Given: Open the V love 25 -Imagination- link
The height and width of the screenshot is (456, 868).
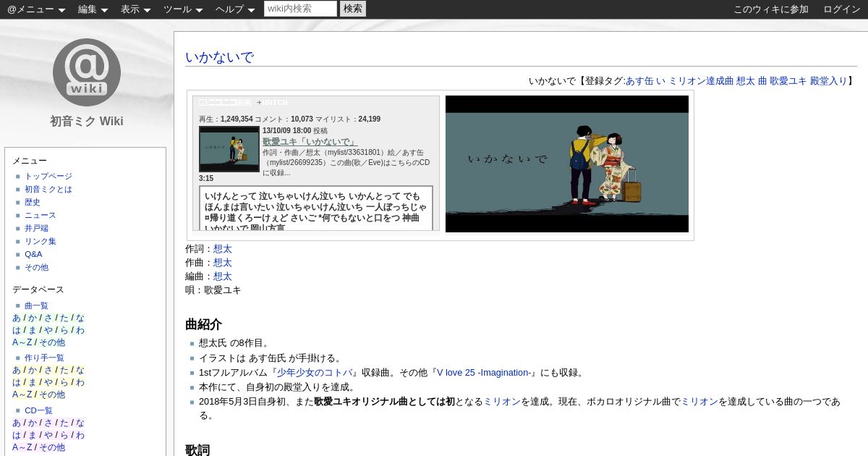Looking at the screenshot, I should coord(485,373).
